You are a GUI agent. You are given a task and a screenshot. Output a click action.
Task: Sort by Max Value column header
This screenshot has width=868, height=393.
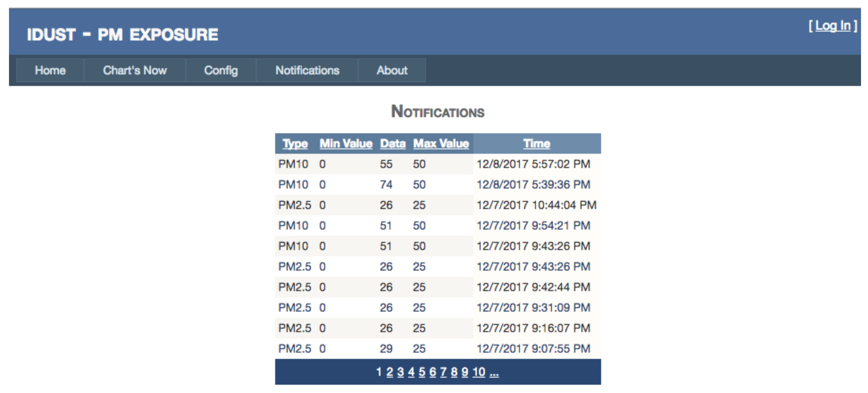point(441,144)
